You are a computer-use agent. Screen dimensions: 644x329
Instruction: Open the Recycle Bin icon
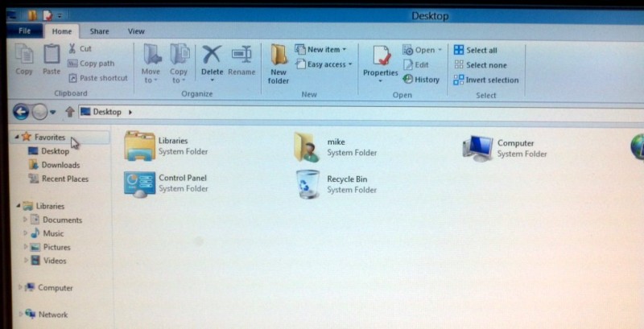[308, 184]
